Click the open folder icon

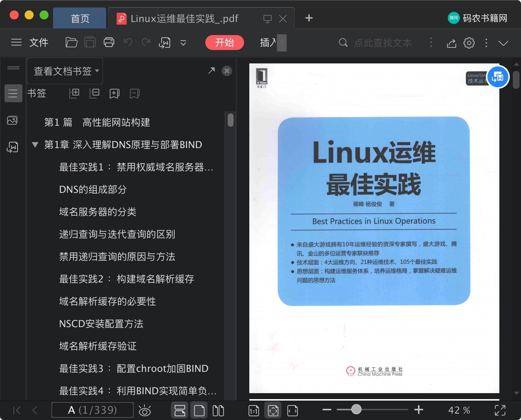tap(71, 43)
